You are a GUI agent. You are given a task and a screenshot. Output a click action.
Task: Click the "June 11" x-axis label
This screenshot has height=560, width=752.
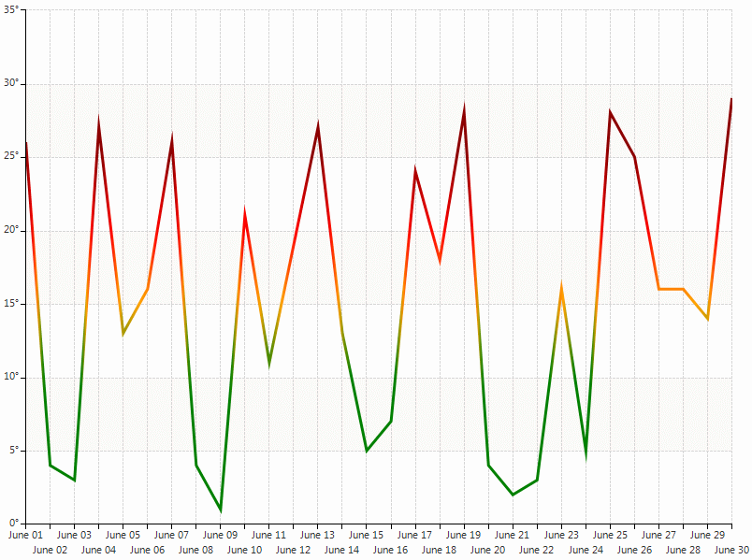269,535
